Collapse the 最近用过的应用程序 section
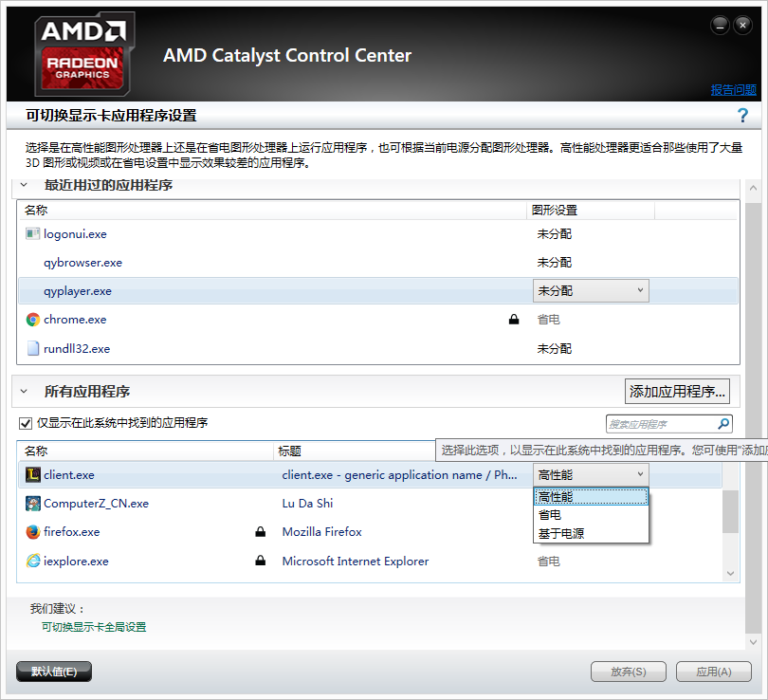Viewport: 768px width, 700px height. click(24, 185)
